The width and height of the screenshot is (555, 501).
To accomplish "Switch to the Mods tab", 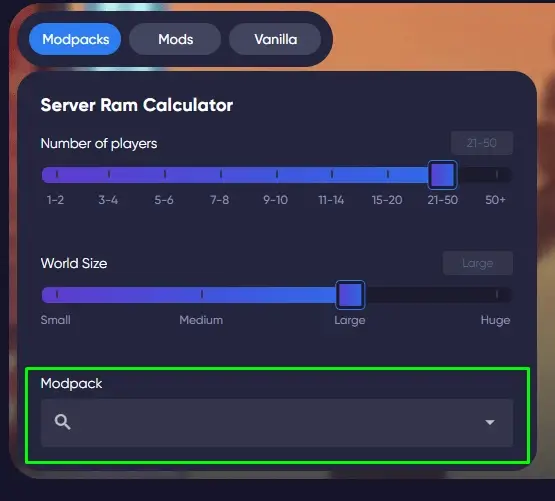I will click(175, 39).
